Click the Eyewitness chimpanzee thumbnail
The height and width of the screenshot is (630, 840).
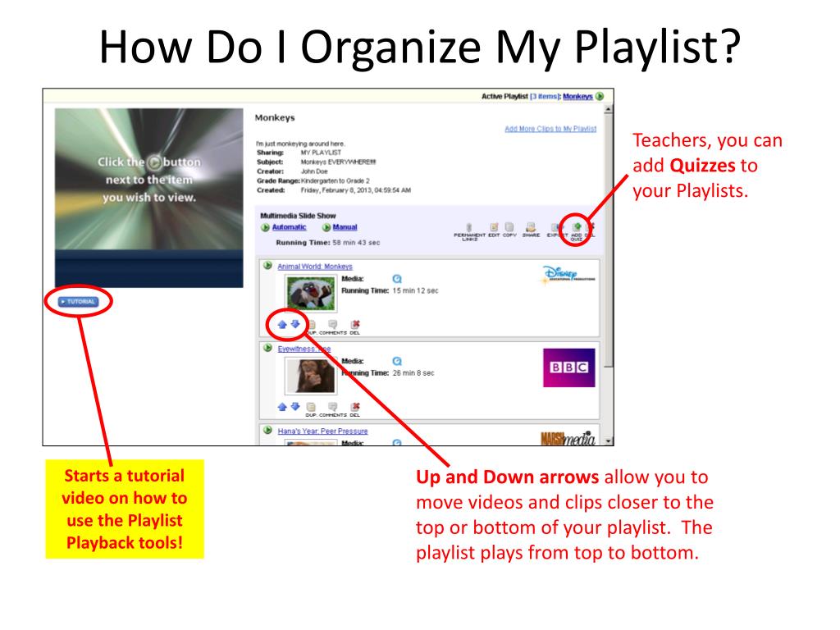310,376
